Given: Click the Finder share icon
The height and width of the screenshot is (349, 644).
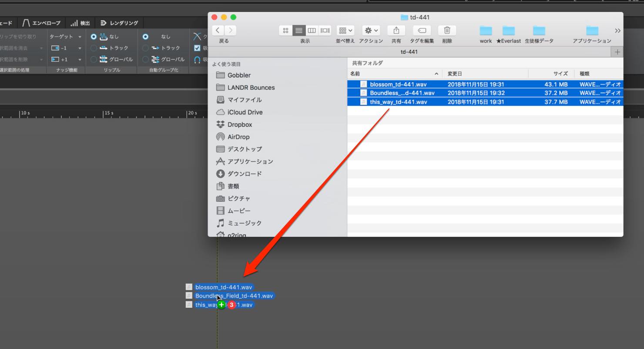Looking at the screenshot, I should tap(396, 30).
